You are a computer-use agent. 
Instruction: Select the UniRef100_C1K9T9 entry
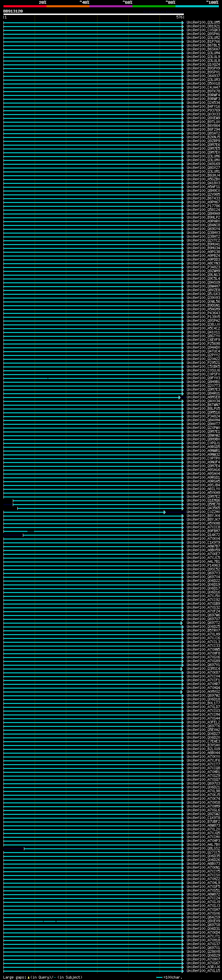(203, 543)
